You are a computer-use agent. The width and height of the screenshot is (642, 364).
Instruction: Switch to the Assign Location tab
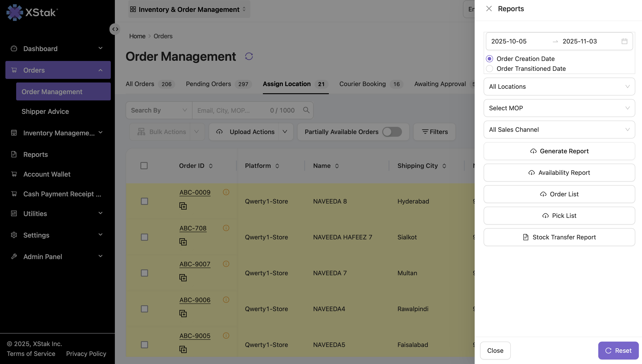click(295, 84)
